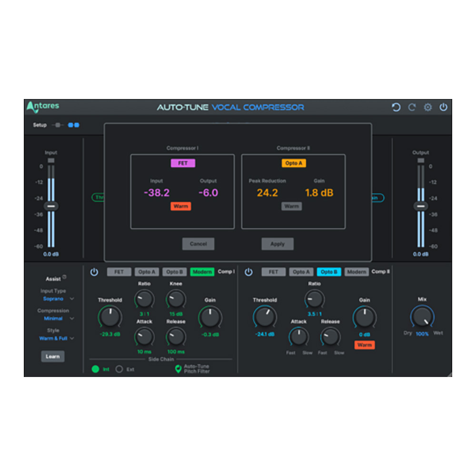Click the Mix dry/wet knob

(x=422, y=317)
